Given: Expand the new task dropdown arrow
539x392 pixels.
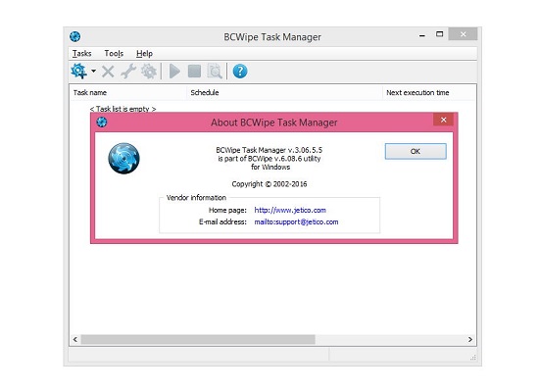Looking at the screenshot, I should coord(93,72).
